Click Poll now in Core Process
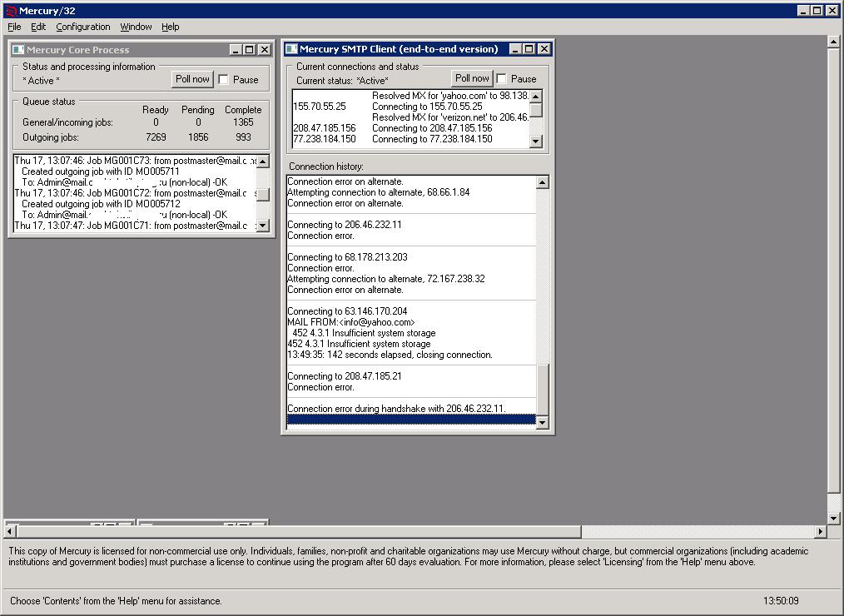The image size is (844, 616). [193, 79]
